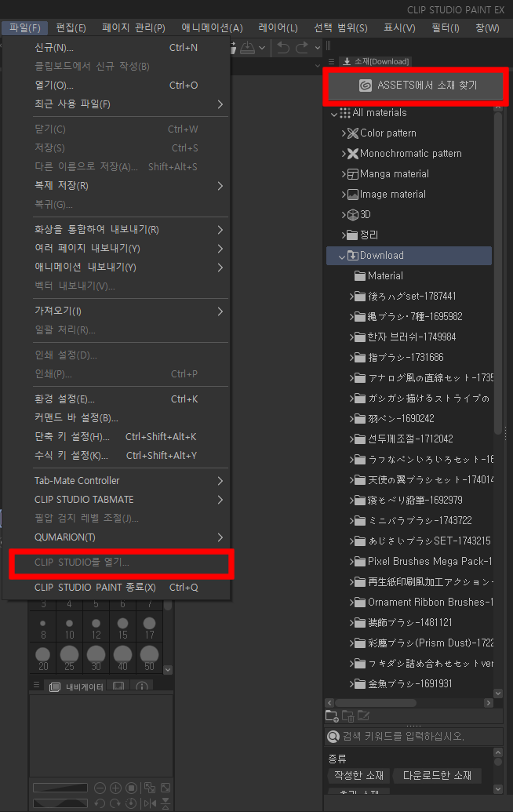
Task: Choose 신규(N)... from the File menu
Action: 116,48
